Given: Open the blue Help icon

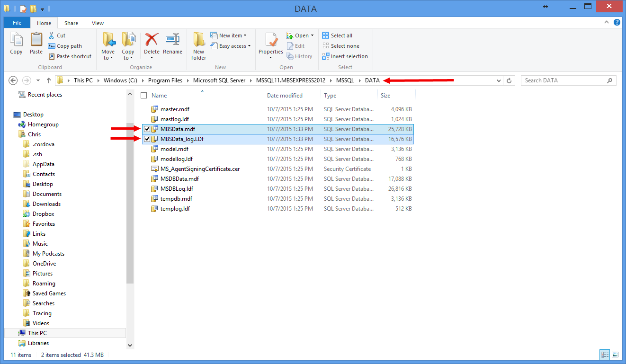Looking at the screenshot, I should click(617, 22).
